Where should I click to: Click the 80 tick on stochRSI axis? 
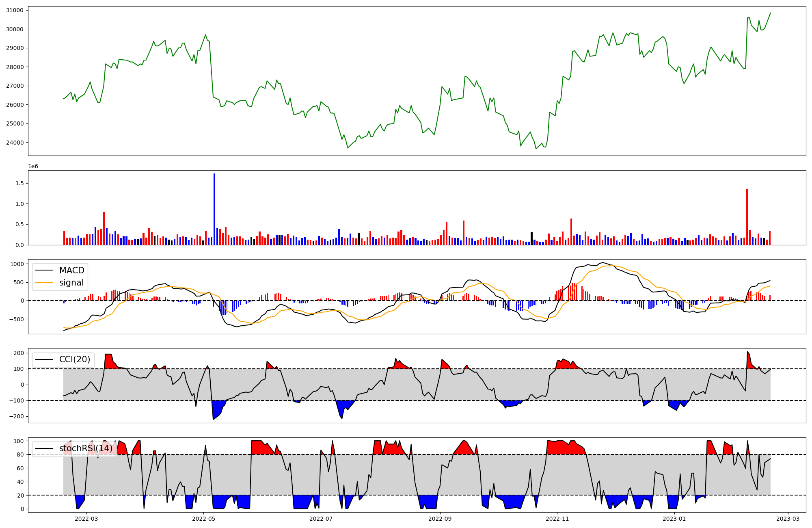click(x=20, y=455)
